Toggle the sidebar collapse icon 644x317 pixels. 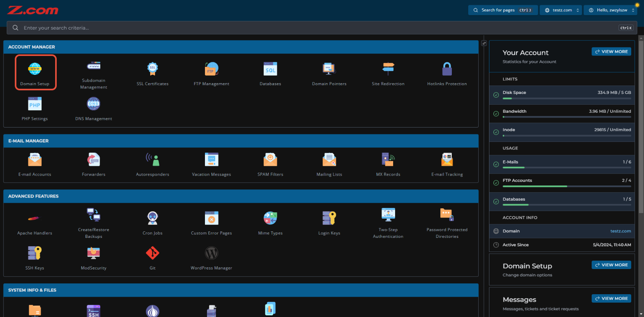484,43
